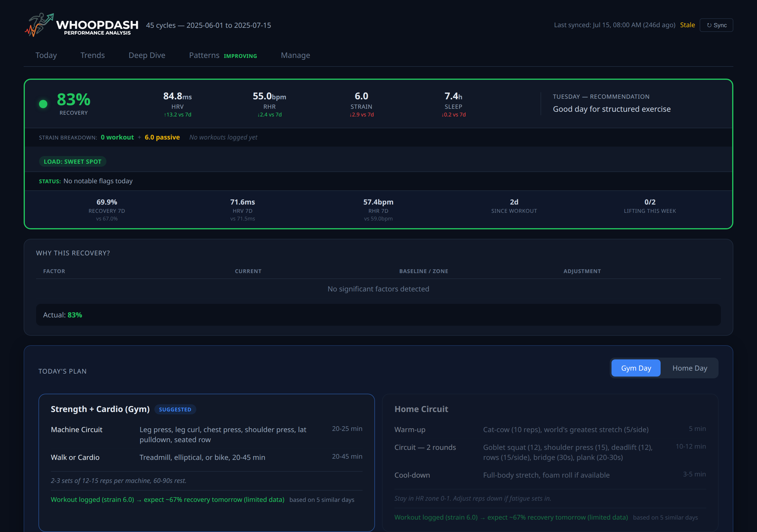
Task: Switch plan to Home Day
Action: pyautogui.click(x=690, y=368)
